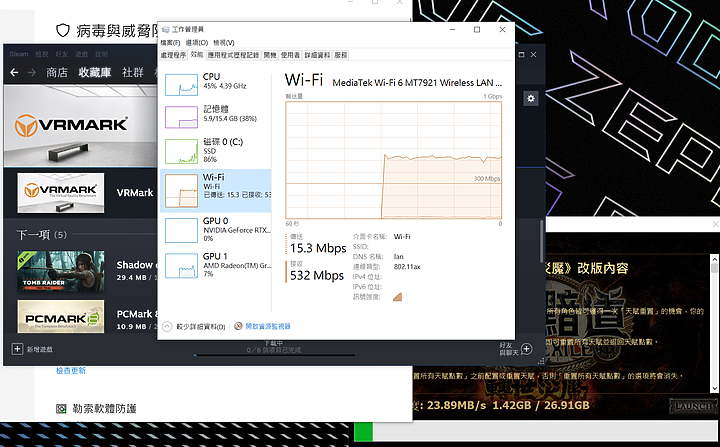Open the Steam 社群 community tab

click(133, 73)
